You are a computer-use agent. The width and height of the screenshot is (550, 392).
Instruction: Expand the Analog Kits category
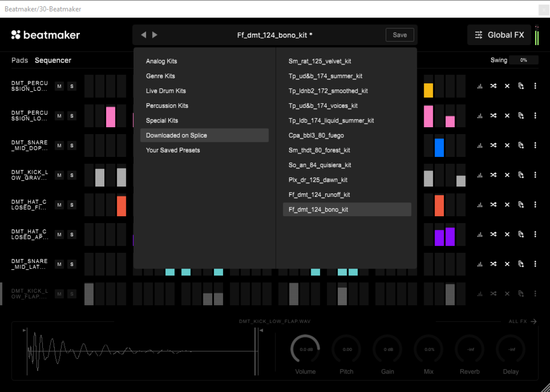[x=162, y=61]
